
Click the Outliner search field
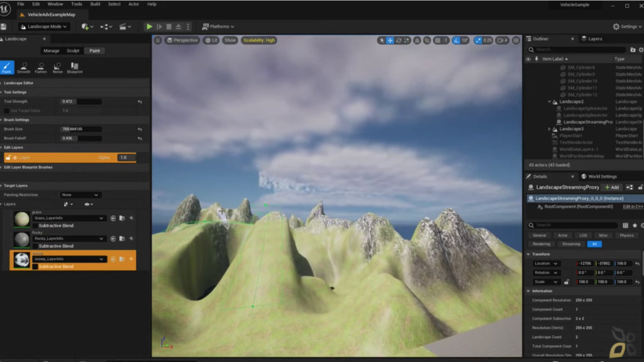577,50
